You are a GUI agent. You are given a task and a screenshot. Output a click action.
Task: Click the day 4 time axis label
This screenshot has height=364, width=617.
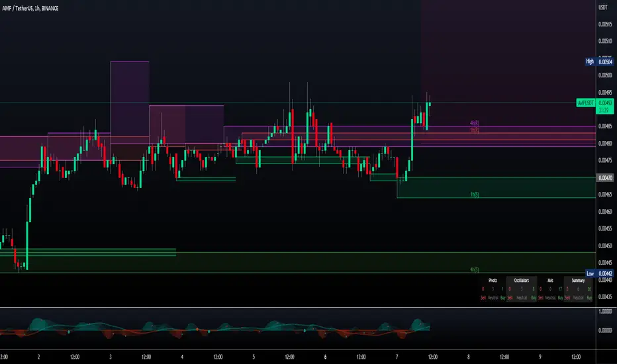click(x=182, y=357)
